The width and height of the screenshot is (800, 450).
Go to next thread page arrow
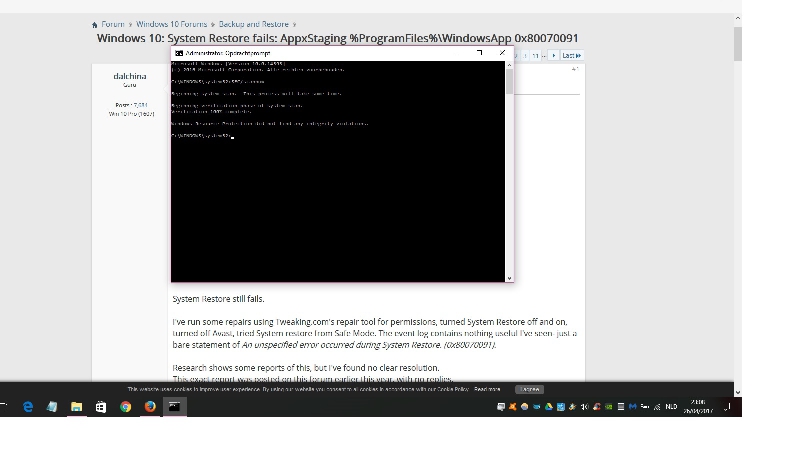pos(554,55)
